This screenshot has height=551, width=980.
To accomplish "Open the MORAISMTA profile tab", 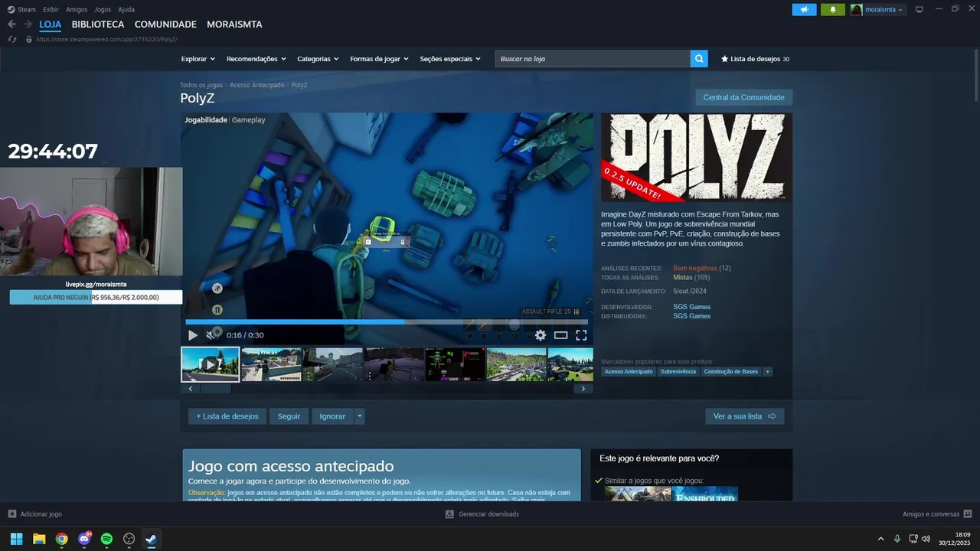I will [234, 24].
